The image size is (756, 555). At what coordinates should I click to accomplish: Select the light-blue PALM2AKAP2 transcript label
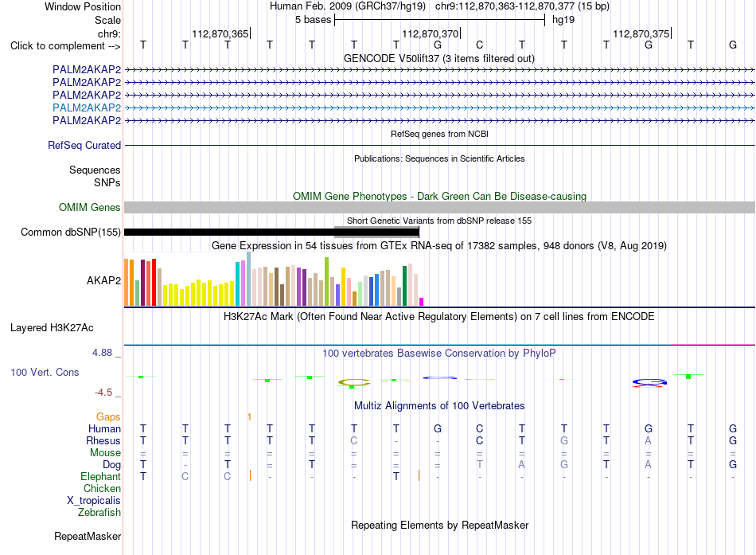click(87, 107)
